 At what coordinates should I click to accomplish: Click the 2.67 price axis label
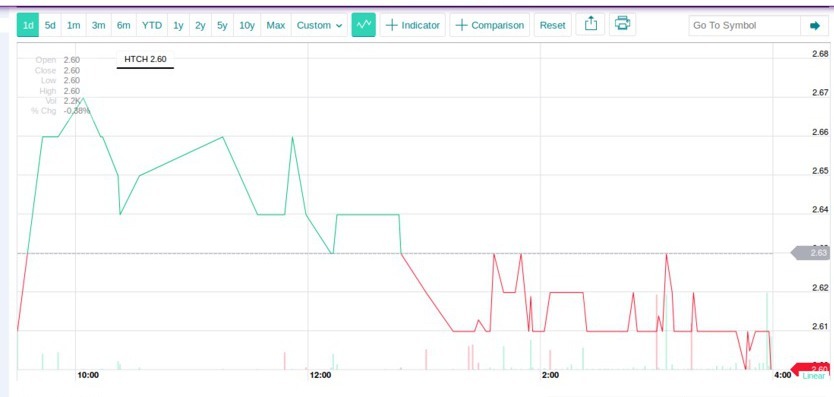[820, 93]
